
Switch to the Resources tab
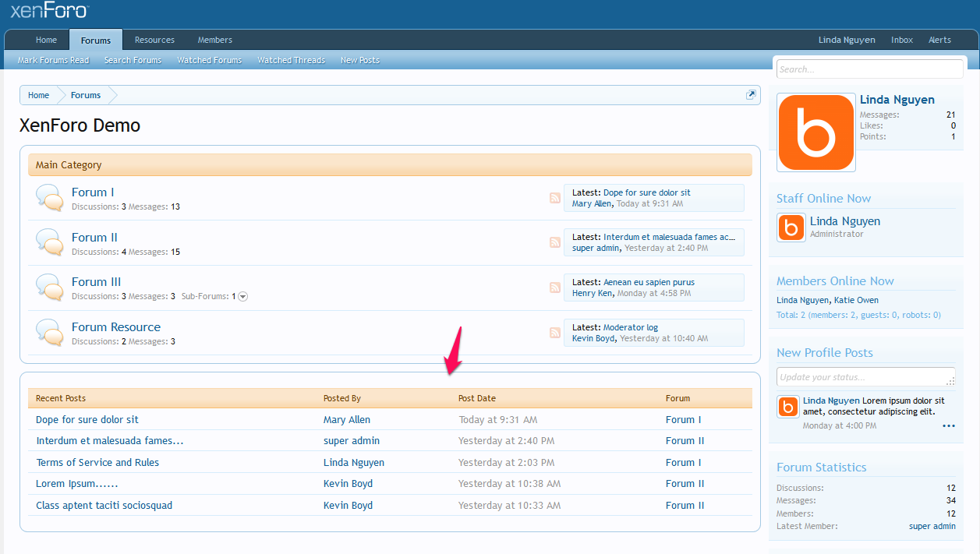(x=154, y=40)
